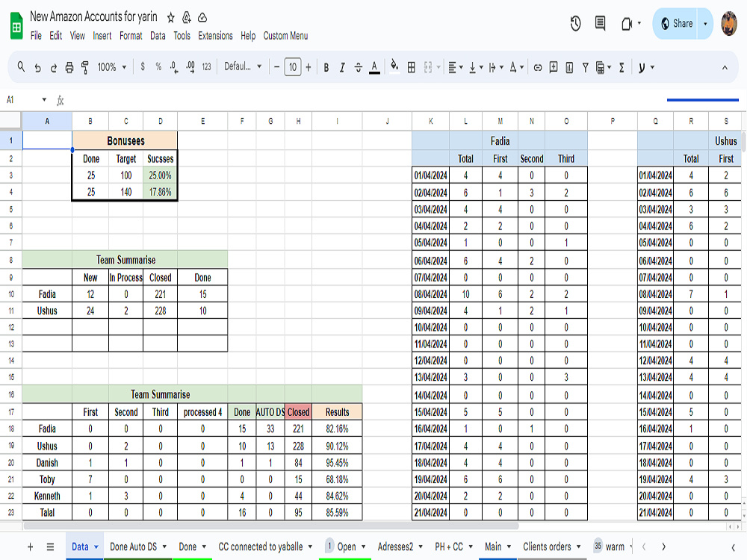
Task: Click the Name box showing A1
Action: click(26, 100)
